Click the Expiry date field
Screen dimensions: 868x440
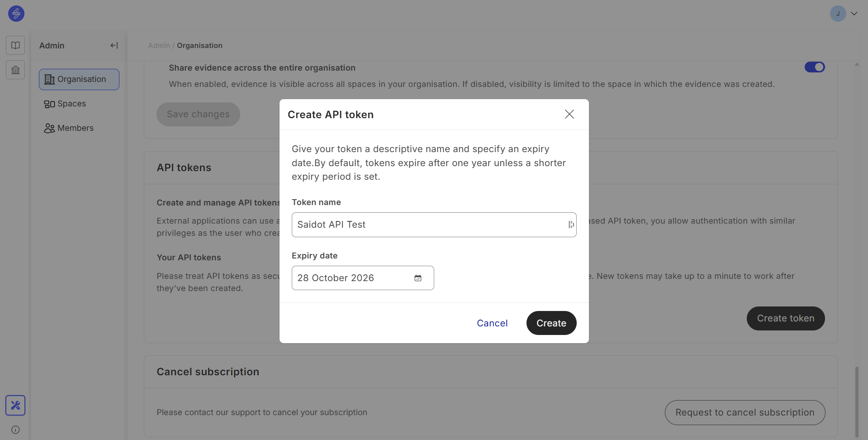[353, 278]
